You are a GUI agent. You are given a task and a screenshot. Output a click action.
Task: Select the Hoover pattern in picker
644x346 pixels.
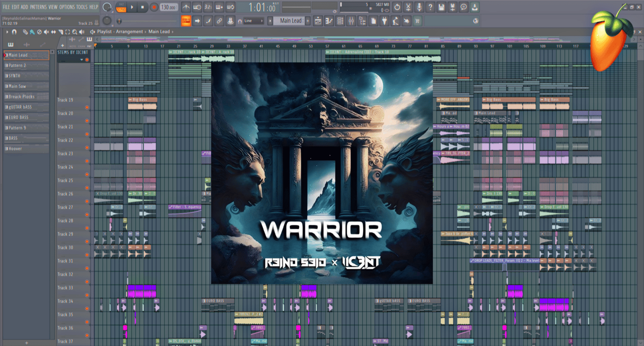click(x=26, y=149)
